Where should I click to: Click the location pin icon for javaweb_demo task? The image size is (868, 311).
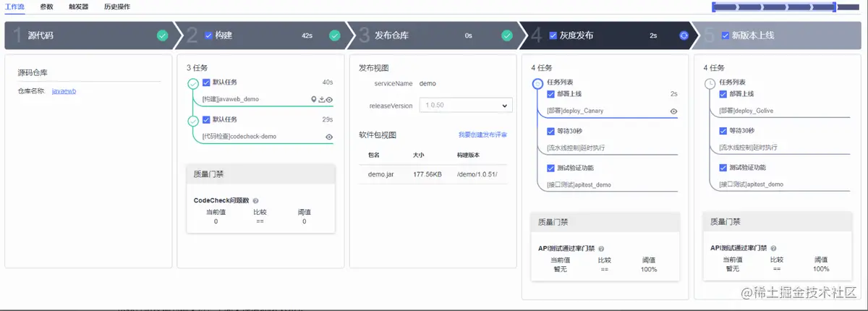(x=314, y=100)
